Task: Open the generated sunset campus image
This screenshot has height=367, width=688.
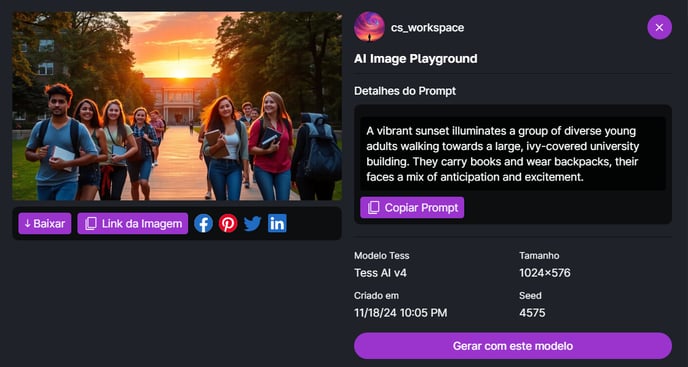Action: [x=177, y=106]
